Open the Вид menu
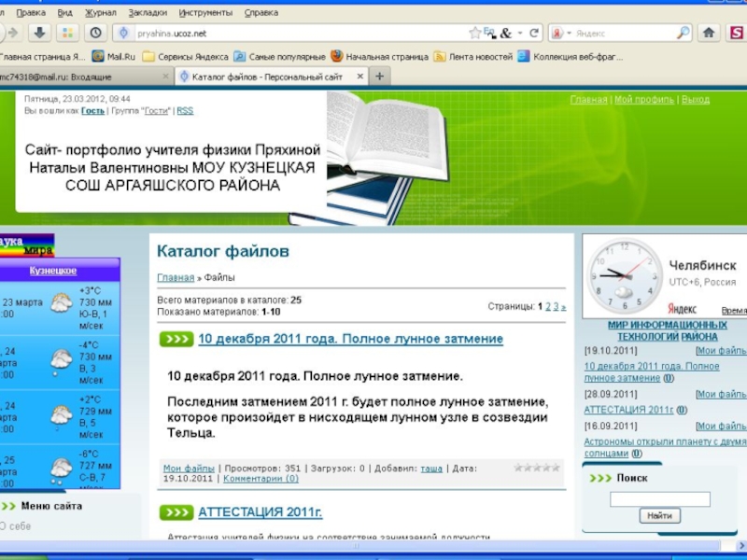This screenshot has height=560, width=747. (x=64, y=13)
